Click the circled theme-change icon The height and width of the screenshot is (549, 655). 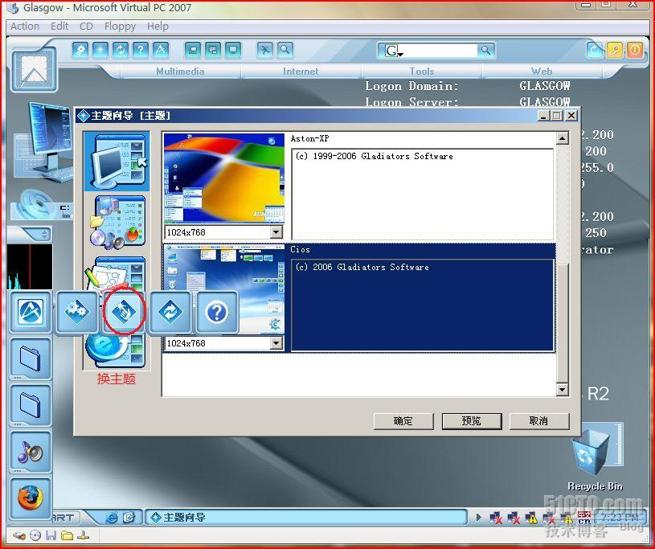point(124,312)
